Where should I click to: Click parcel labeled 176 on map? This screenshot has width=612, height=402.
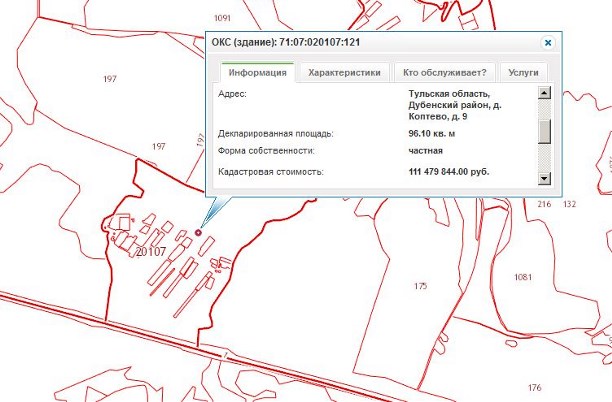click(535, 387)
